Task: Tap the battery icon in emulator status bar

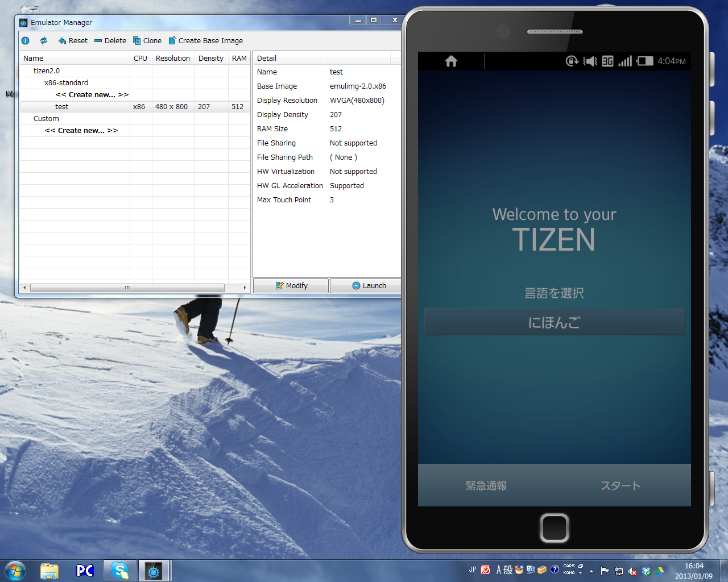Action: [645, 61]
